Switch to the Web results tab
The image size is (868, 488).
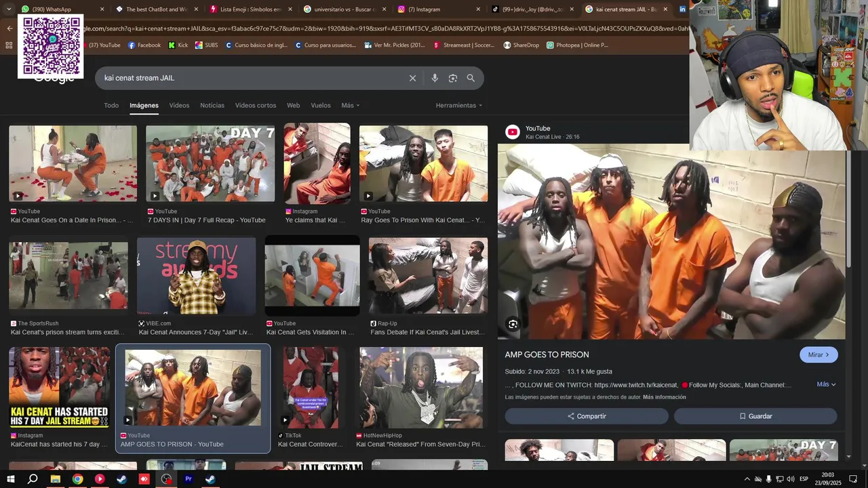pyautogui.click(x=293, y=106)
